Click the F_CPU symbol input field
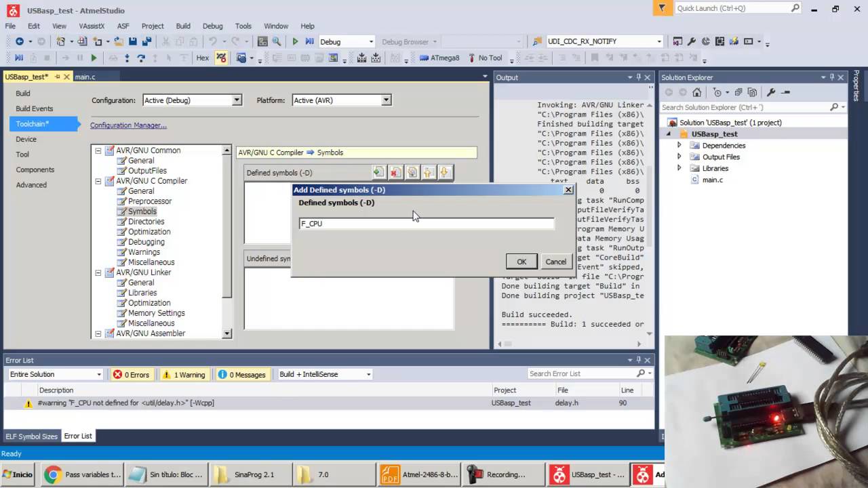The height and width of the screenshot is (488, 868). coord(427,224)
